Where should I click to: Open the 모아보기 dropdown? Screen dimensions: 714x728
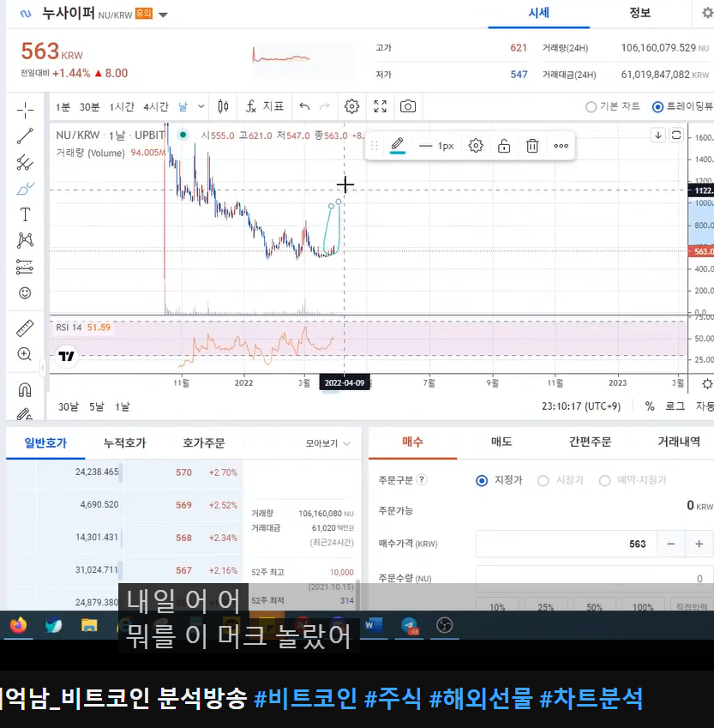tap(327, 443)
